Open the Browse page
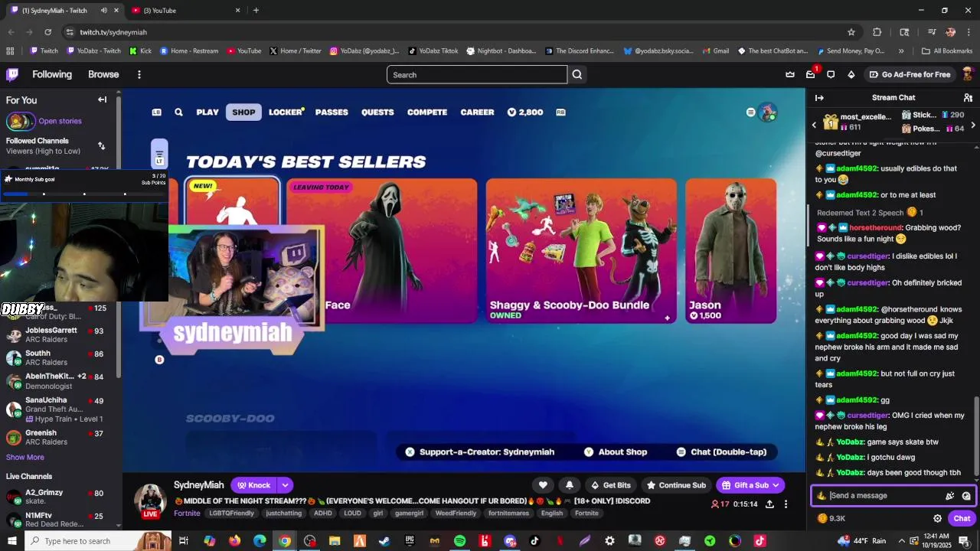The width and height of the screenshot is (980, 551). (x=103, y=74)
